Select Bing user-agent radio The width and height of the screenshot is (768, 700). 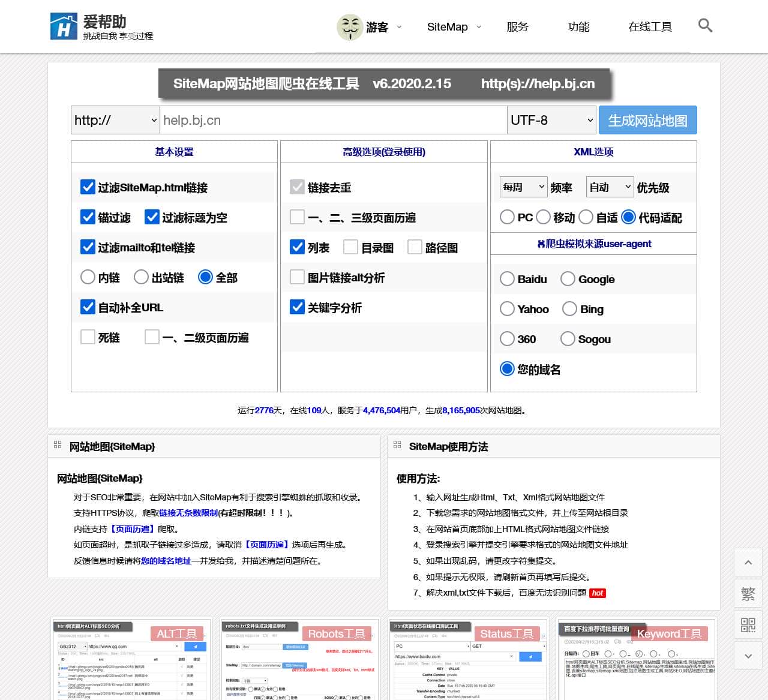point(569,308)
